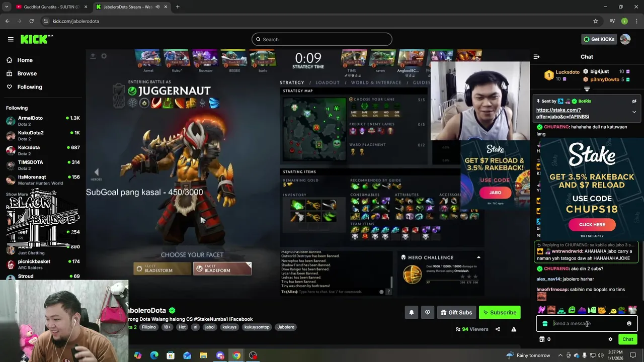Collapse the chat panel with arrow icon

pyautogui.click(x=536, y=57)
